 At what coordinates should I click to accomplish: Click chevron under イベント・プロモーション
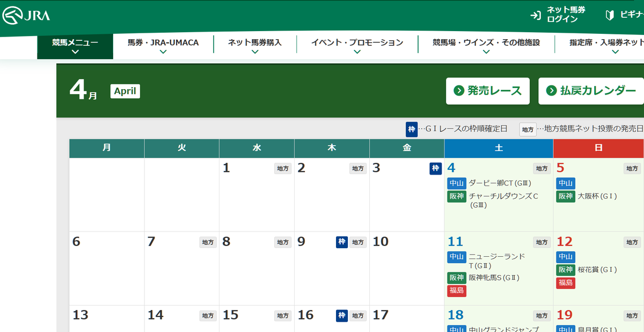[x=357, y=52]
